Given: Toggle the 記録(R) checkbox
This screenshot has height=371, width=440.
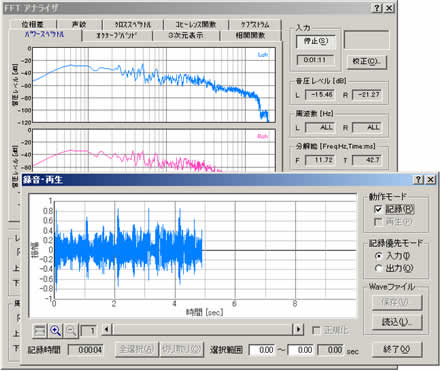Looking at the screenshot, I should (x=378, y=209).
